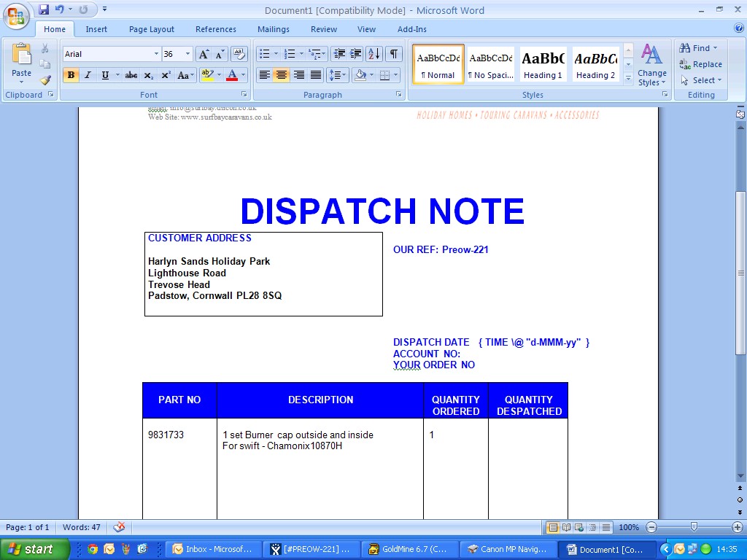Switch to the References tab
Screen dimensions: 747x560
[215, 29]
